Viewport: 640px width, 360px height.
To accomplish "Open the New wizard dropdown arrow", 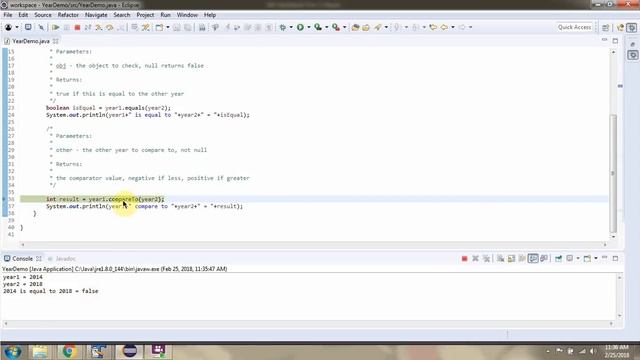I will [168, 27].
